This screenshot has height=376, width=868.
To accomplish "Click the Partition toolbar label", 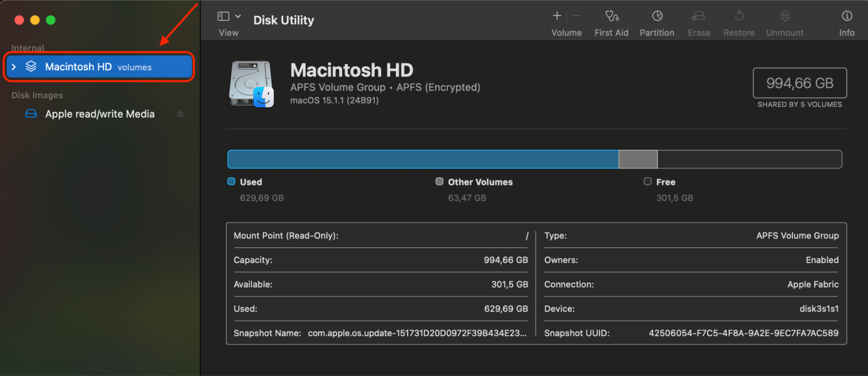I will (657, 33).
